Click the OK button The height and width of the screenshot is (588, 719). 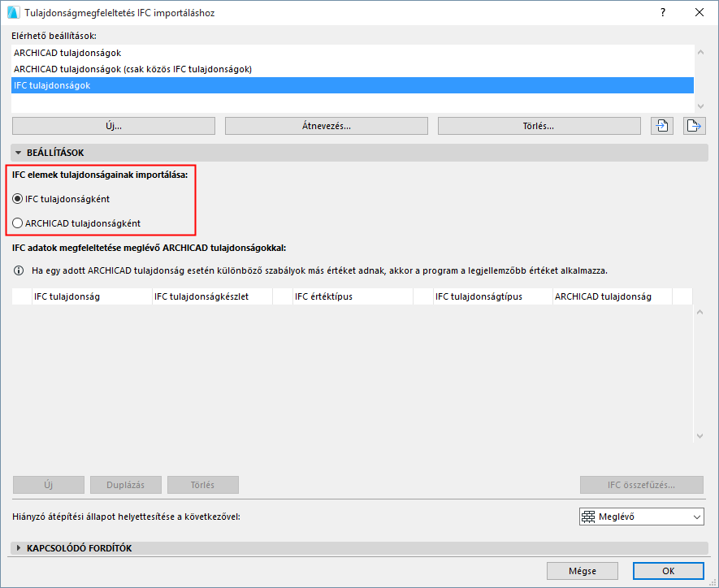tap(668, 571)
